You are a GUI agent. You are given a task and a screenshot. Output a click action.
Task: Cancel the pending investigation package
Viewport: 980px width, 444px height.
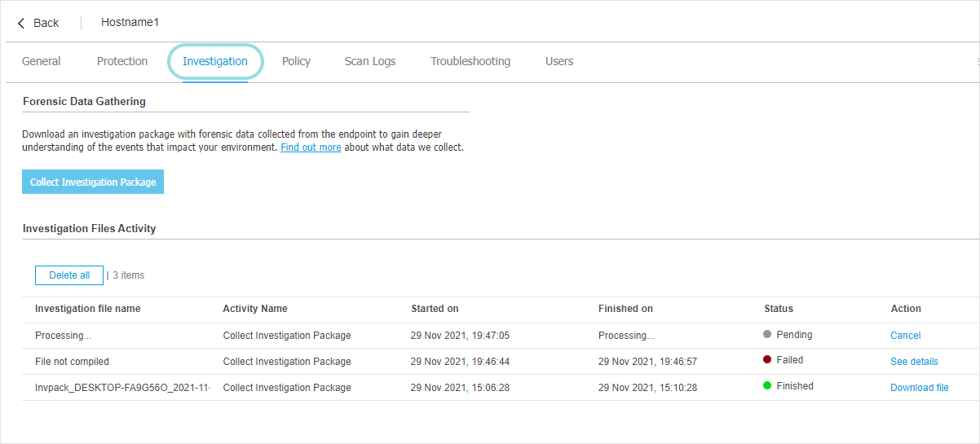(x=905, y=336)
